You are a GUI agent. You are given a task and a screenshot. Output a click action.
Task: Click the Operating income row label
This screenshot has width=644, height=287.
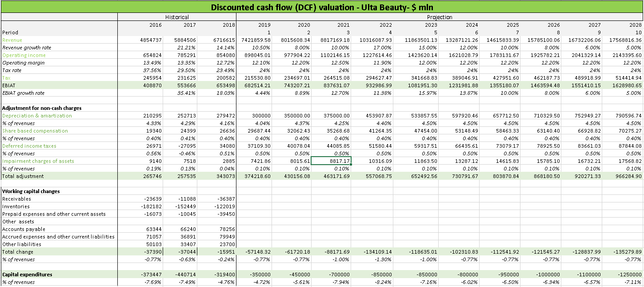click(22, 55)
